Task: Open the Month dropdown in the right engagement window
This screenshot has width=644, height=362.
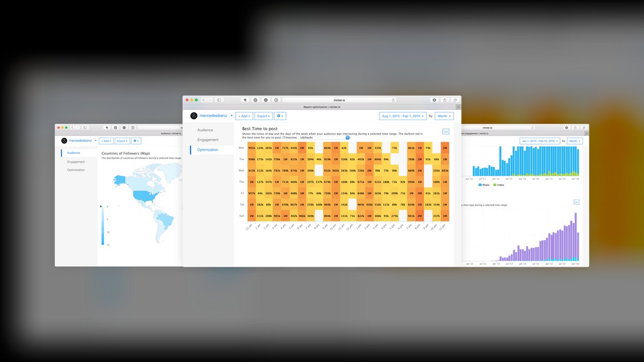Action: click(x=575, y=141)
